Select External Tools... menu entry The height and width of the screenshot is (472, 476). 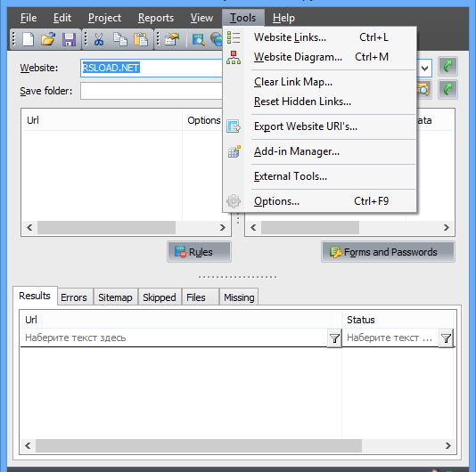[319, 176]
